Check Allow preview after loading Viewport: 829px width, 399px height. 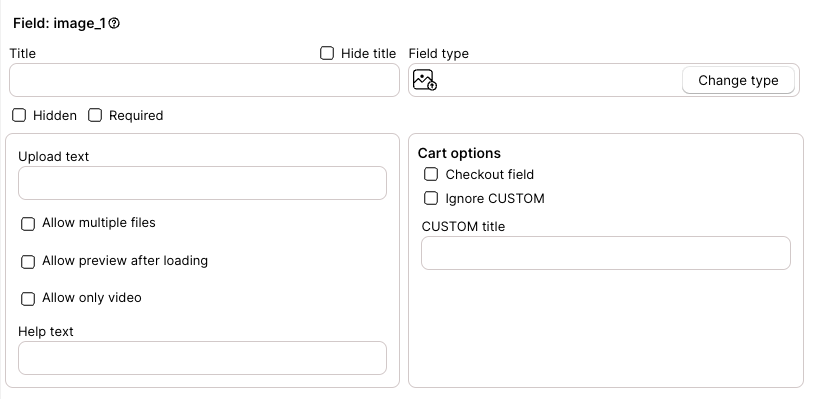27,262
